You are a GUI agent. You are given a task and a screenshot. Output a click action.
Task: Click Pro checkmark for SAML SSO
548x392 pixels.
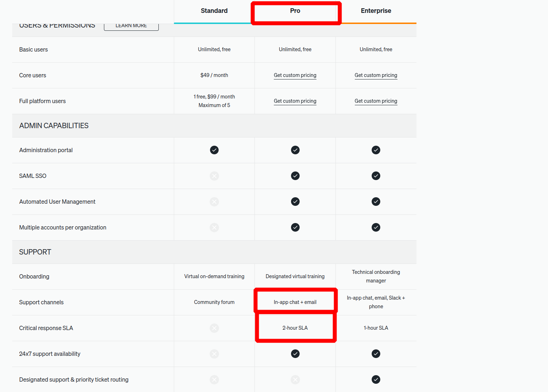click(x=295, y=176)
